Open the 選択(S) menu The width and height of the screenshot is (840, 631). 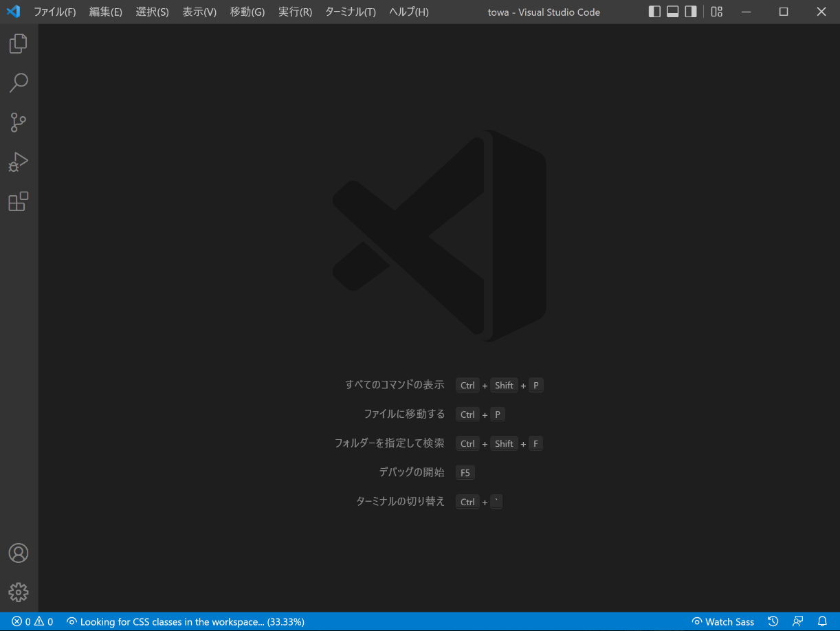(153, 12)
